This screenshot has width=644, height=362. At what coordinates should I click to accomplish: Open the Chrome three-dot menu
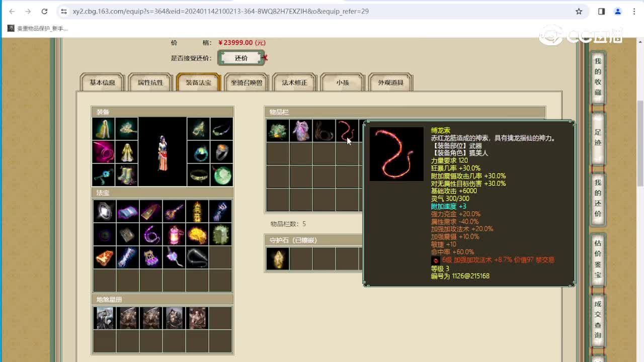click(634, 11)
